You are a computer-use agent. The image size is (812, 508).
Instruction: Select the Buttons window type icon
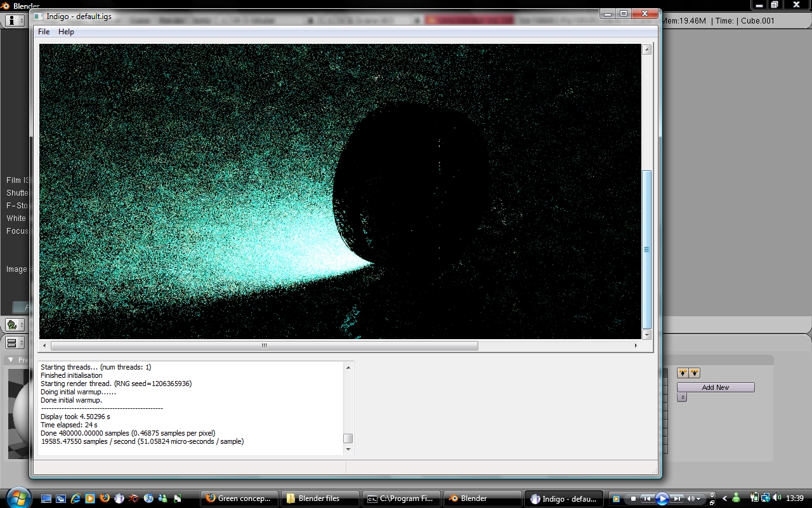(x=11, y=343)
